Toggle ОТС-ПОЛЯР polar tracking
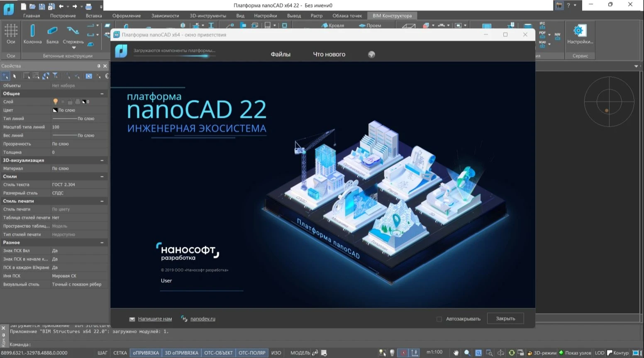The width and height of the screenshot is (644, 358). click(251, 353)
